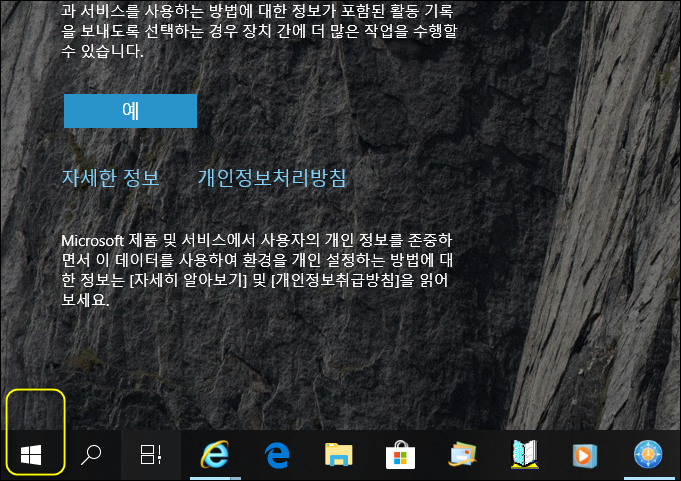This screenshot has width=681, height=481.
Task: Click the blue 예 button
Action: tap(130, 111)
